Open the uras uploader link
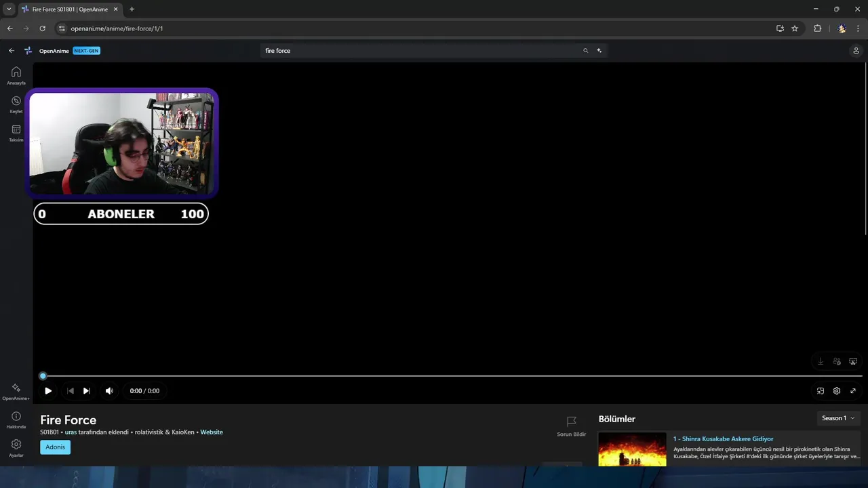The width and height of the screenshot is (868, 488). pos(71,432)
